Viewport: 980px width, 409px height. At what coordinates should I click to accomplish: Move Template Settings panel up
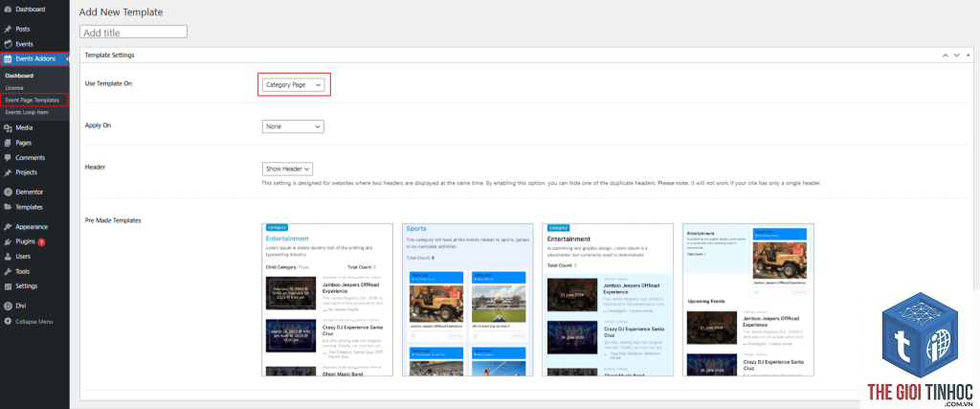[945, 56]
